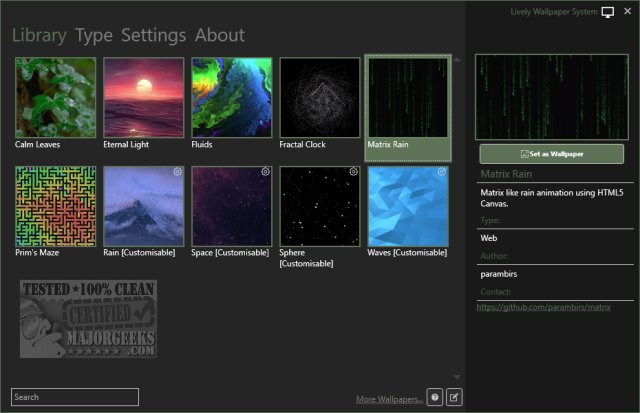Select the Waves wallpaper thumbnail
The image size is (640, 413).
408,206
